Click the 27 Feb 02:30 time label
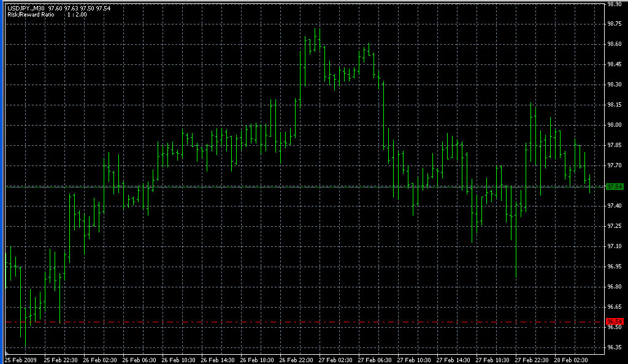 pyautogui.click(x=335, y=360)
